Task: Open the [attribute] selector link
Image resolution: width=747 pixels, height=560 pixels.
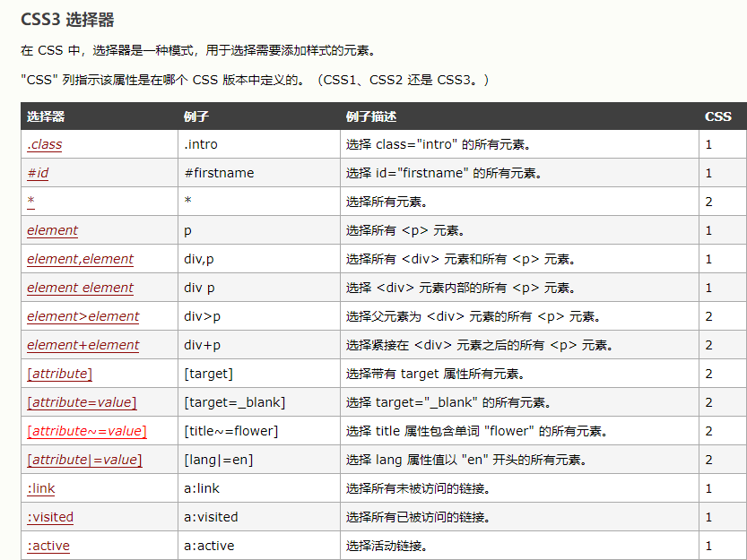Action: point(59,374)
